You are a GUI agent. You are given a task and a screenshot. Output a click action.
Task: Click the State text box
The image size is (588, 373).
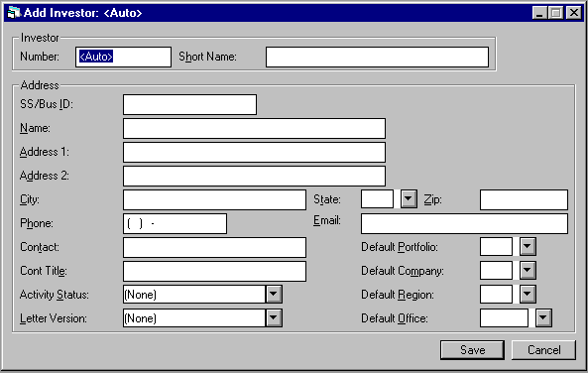[x=377, y=198]
